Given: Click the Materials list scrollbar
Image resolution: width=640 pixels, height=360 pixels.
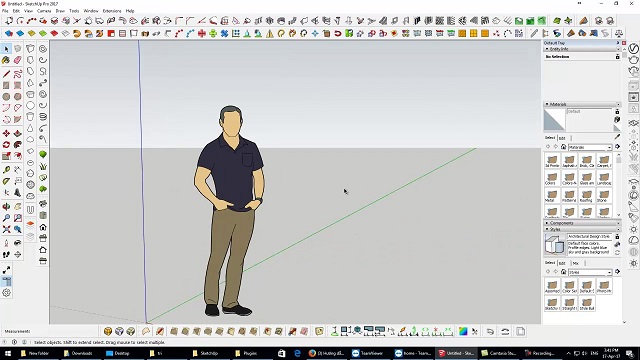Looking at the screenshot, I should [x=618, y=186].
